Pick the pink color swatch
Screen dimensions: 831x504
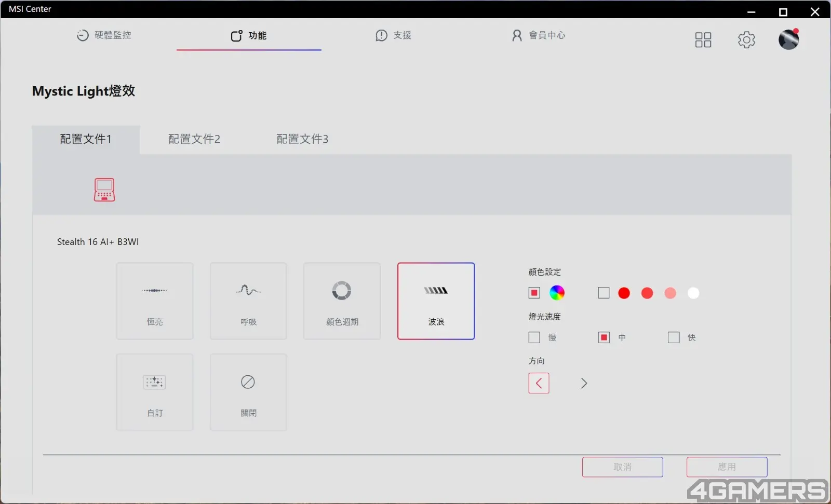coord(671,293)
